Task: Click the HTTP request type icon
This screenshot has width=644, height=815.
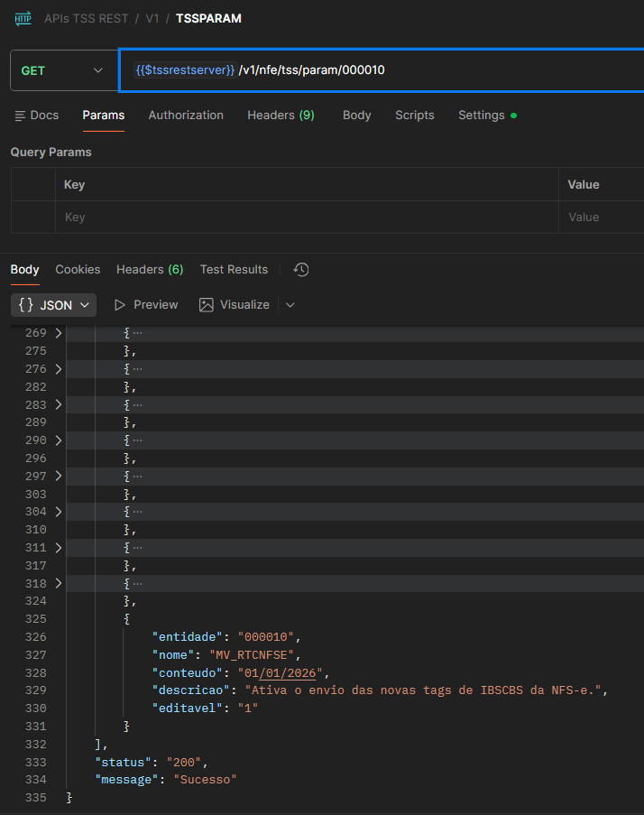Action: (23, 18)
